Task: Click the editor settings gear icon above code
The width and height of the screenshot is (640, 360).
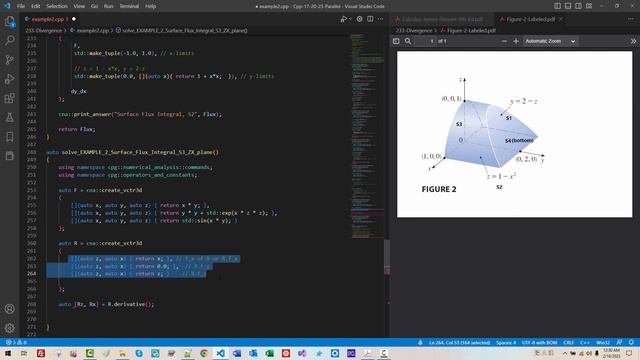Action: pyautogui.click(x=359, y=19)
